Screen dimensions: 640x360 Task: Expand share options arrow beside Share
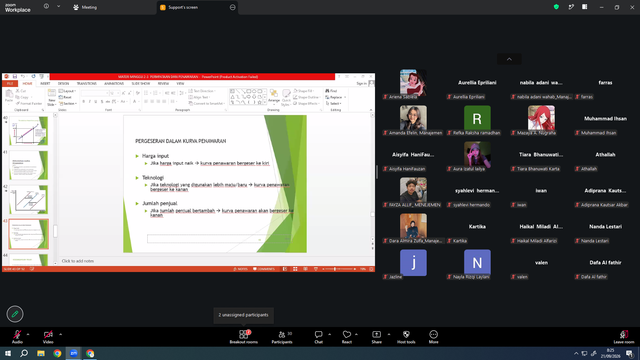pyautogui.click(x=389, y=334)
